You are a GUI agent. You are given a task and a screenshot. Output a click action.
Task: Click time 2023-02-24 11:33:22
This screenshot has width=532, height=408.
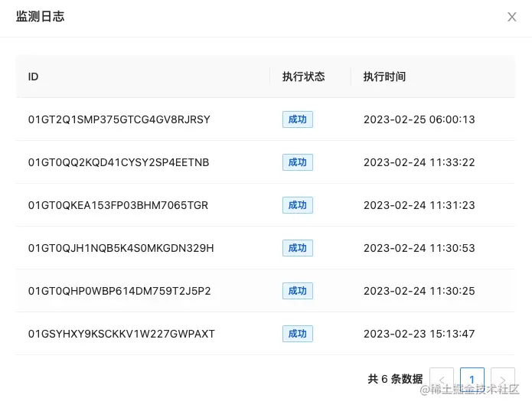(419, 162)
